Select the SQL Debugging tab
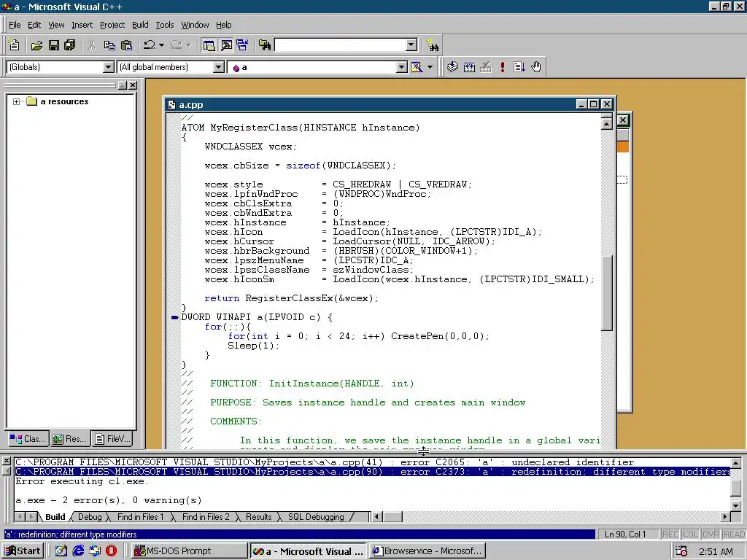Screen dimensions: 747x560 [316, 517]
